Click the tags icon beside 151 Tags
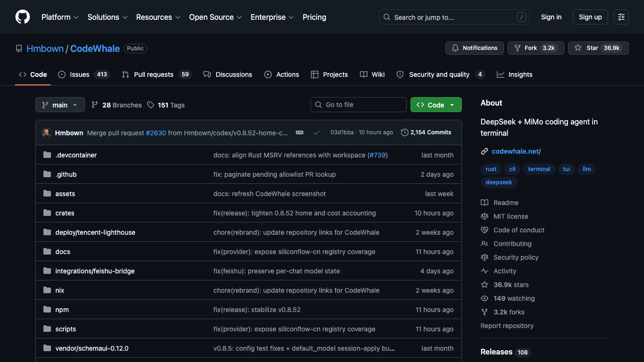The width and height of the screenshot is (644, 362). [x=151, y=105]
